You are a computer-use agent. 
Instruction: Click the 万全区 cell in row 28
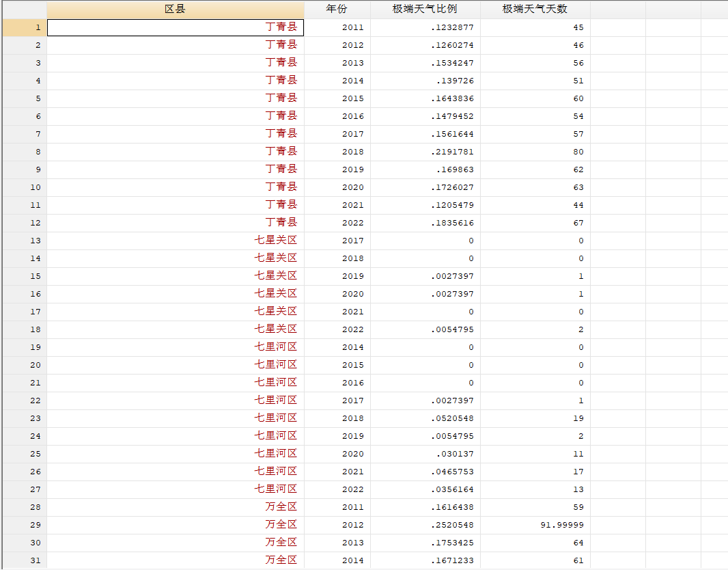(x=176, y=507)
